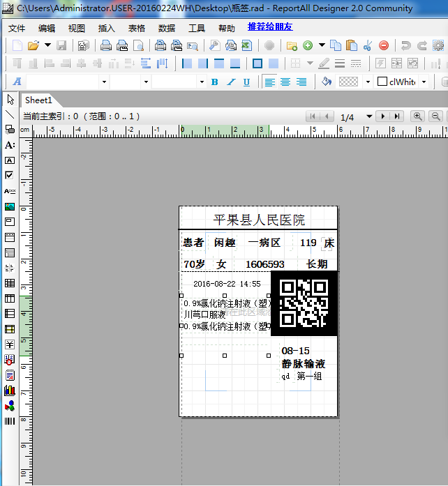Open the 视图 menu
Image resolution: width=448 pixels, height=486 pixels.
[x=77, y=29]
